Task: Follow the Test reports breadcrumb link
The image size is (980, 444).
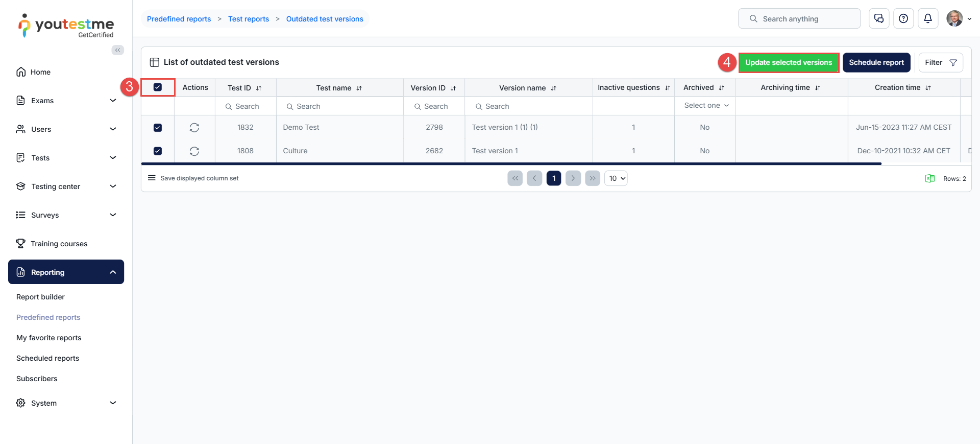Action: [x=249, y=19]
